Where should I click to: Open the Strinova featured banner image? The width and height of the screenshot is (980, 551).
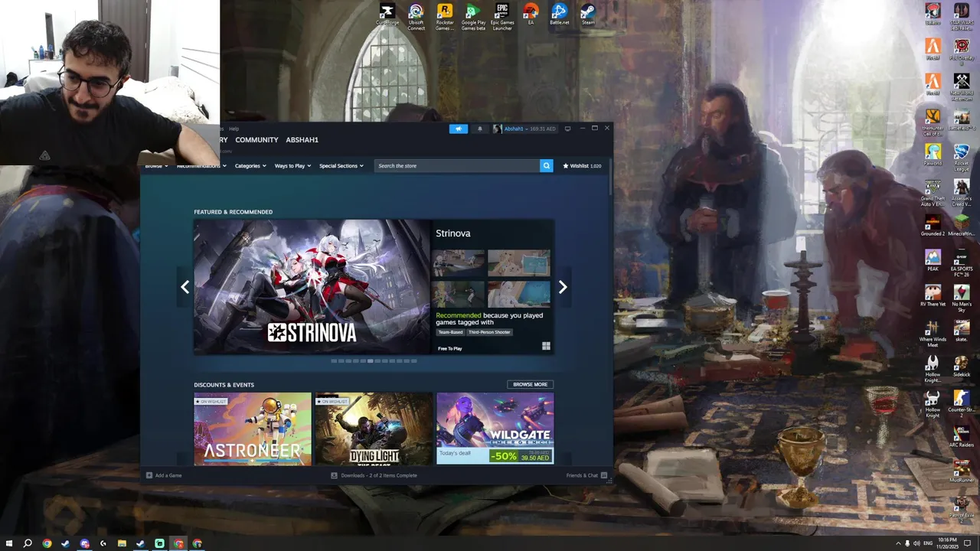pos(312,287)
